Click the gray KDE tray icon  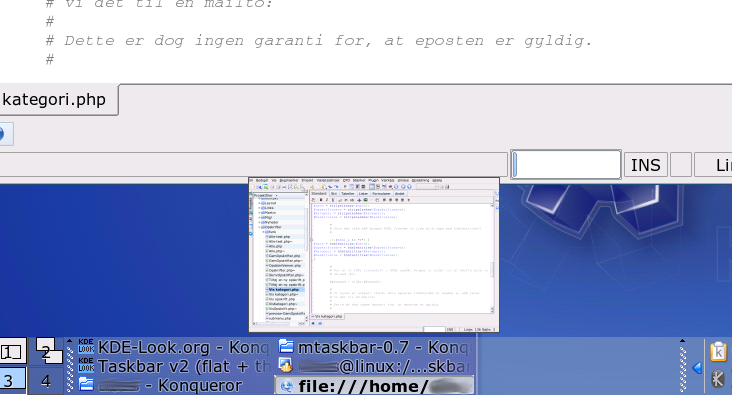click(718, 379)
